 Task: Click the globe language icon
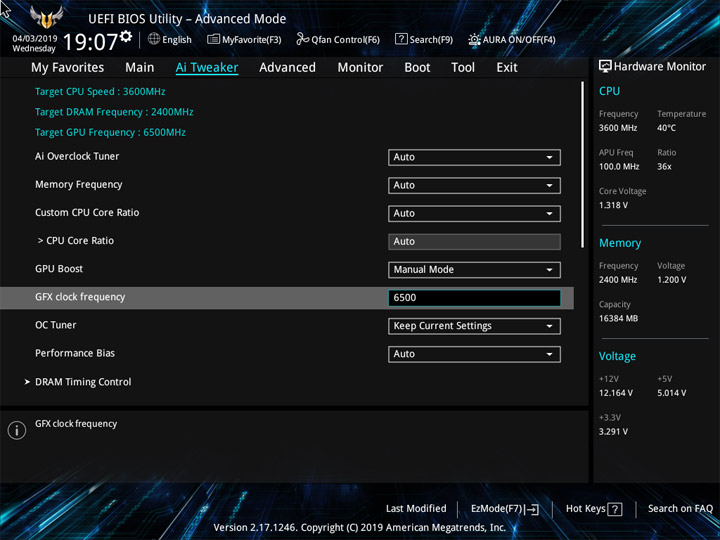click(154, 39)
